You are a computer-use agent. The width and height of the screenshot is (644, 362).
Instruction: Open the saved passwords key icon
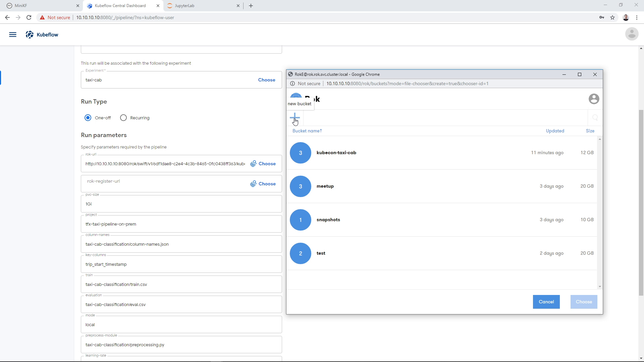[602, 17]
